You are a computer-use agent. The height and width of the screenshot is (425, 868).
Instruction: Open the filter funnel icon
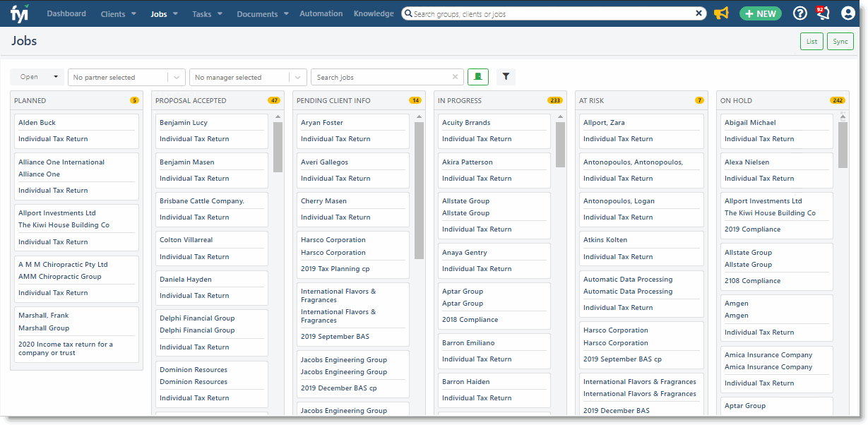click(x=506, y=77)
